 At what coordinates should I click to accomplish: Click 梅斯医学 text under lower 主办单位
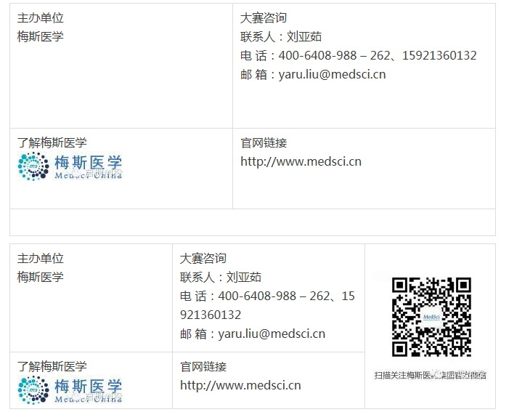click(x=40, y=277)
